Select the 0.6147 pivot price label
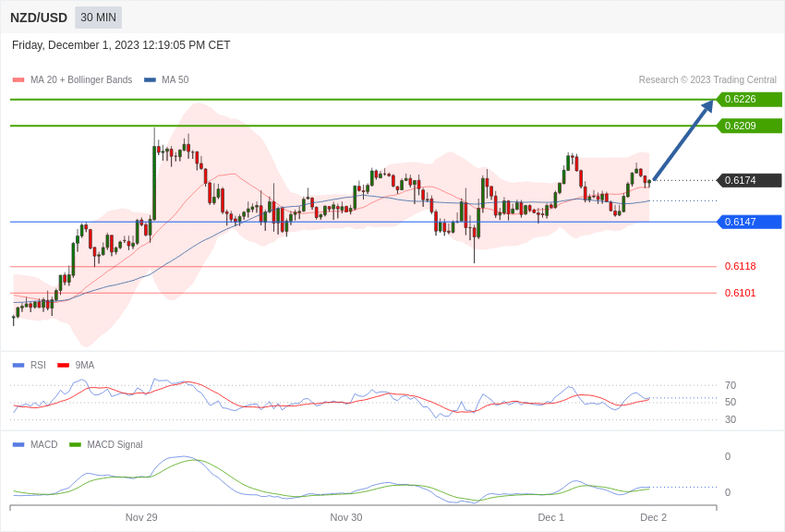The width and height of the screenshot is (785, 532). pos(749,222)
